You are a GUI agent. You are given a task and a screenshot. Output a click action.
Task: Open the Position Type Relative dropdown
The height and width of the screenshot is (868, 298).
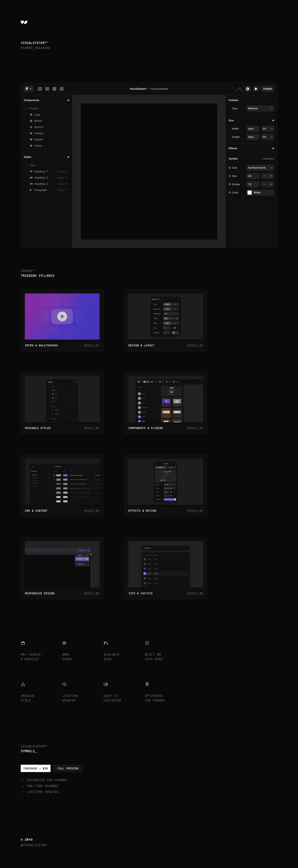click(x=260, y=108)
